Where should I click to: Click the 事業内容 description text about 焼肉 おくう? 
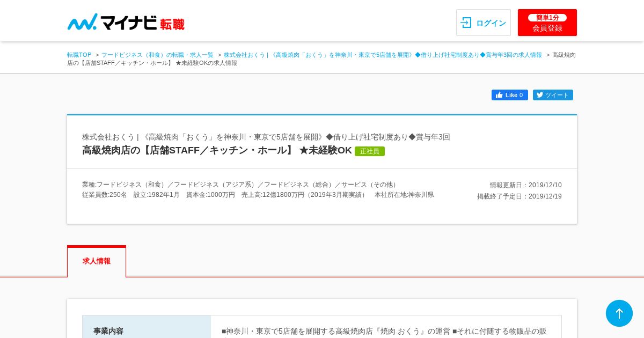pyautogui.click(x=384, y=331)
